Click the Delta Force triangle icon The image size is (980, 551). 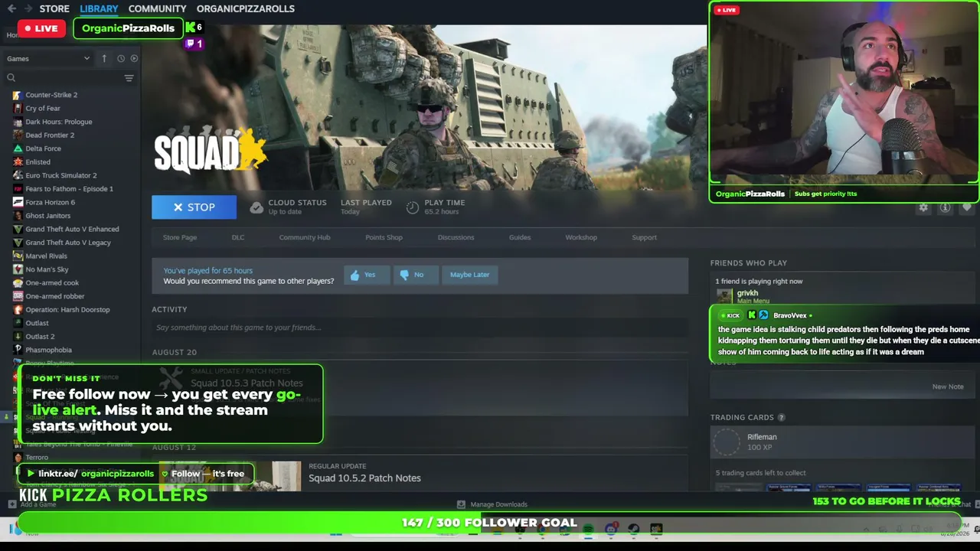pos(18,148)
